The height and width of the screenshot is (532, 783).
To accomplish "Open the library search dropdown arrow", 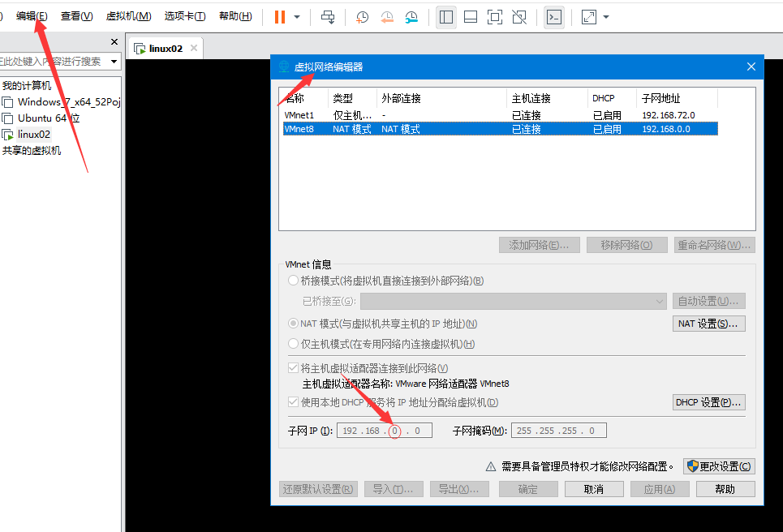I will click(x=114, y=62).
